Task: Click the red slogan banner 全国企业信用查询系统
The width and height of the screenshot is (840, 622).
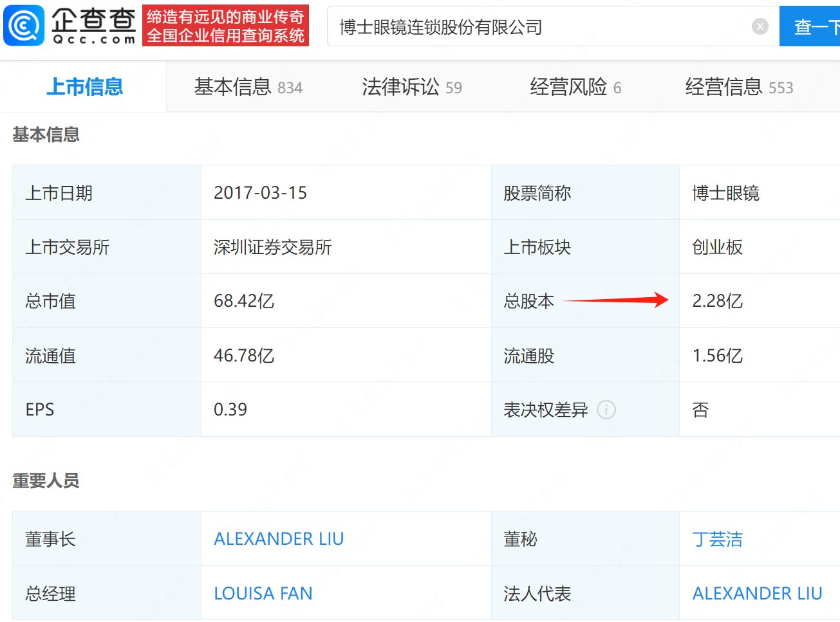Action: [225, 26]
